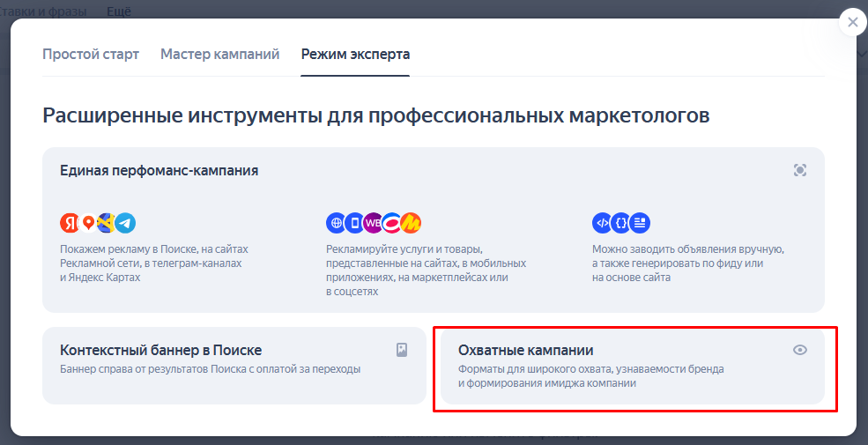868x445 pixels.
Task: Click the yellow Яндекс Маркет icon
Action: 412,223
